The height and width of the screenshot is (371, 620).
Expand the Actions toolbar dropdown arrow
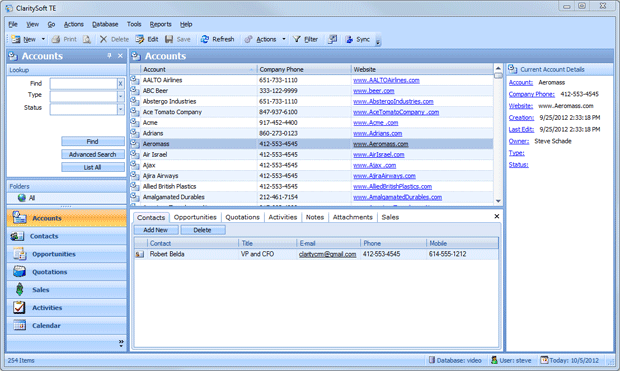point(284,39)
